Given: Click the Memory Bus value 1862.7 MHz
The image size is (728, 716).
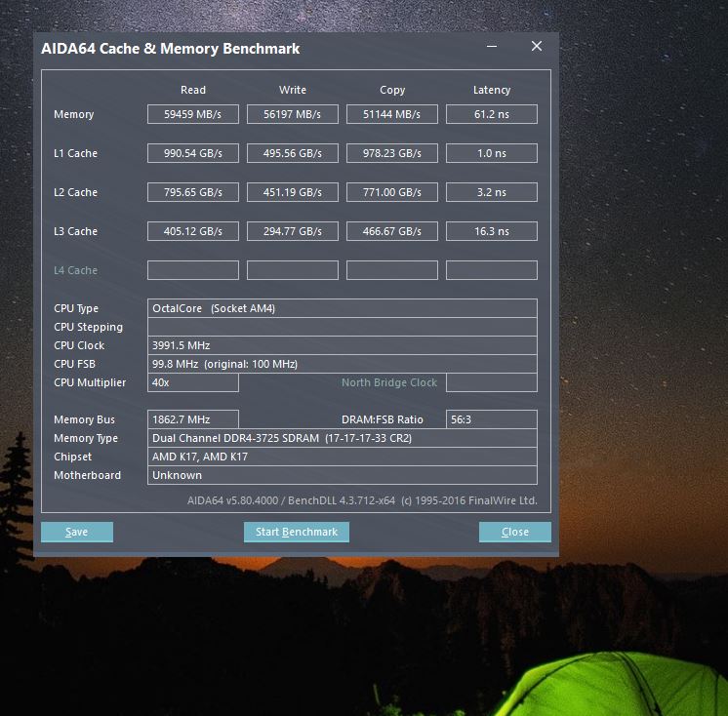Looking at the screenshot, I should [193, 419].
